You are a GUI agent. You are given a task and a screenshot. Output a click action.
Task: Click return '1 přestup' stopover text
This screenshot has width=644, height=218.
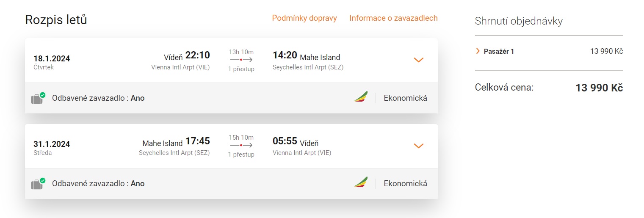pos(241,155)
